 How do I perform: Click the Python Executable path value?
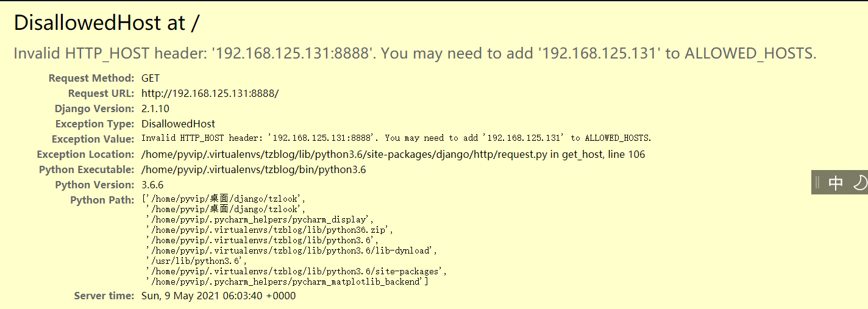pos(254,169)
